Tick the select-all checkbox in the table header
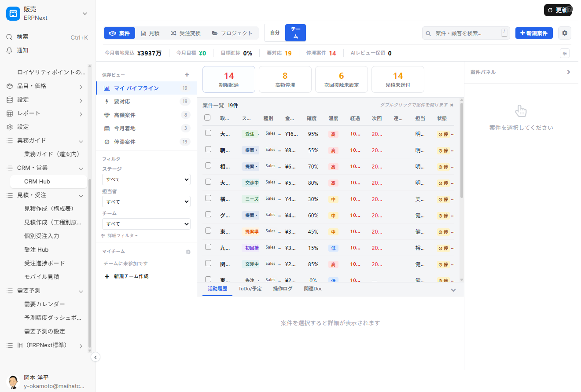581x392 pixels. [207, 117]
